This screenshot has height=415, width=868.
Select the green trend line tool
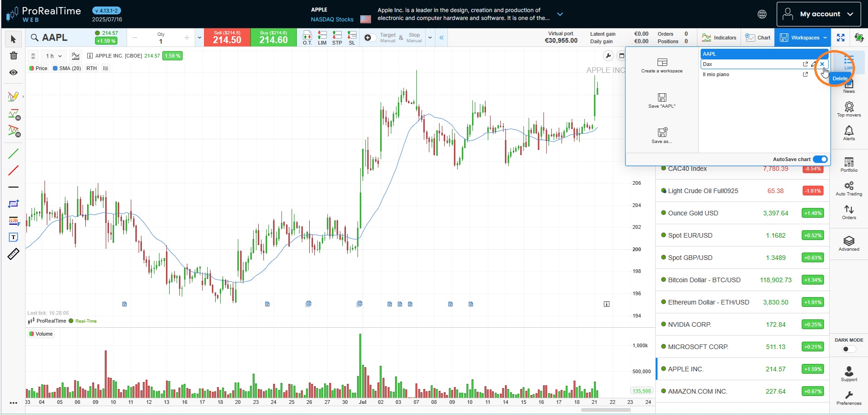tap(13, 153)
